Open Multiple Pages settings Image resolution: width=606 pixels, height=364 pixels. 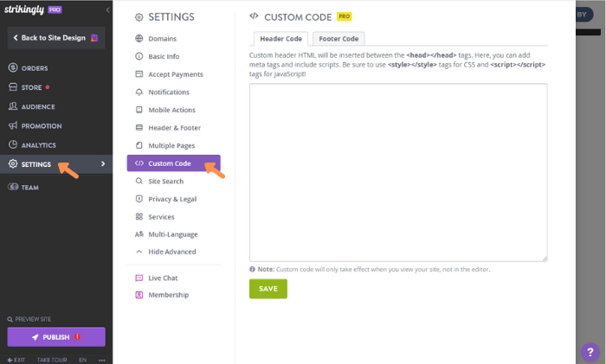tap(173, 145)
